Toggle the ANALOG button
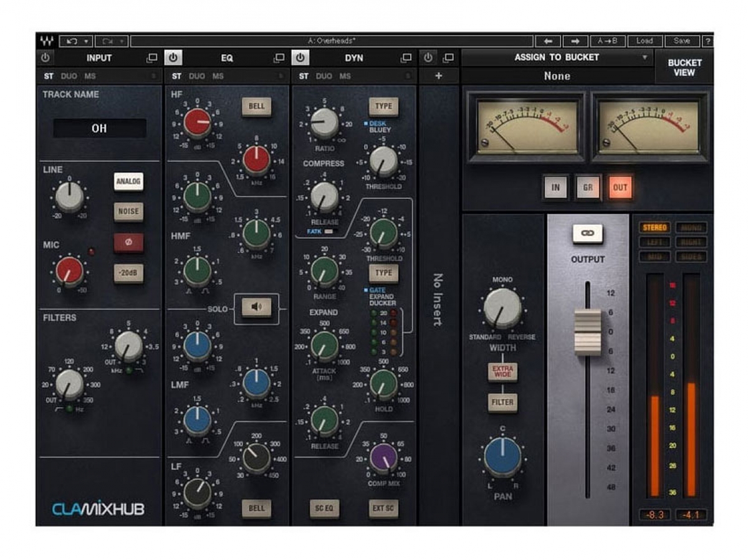Screen dimensions: 748x560 pyautogui.click(x=128, y=182)
